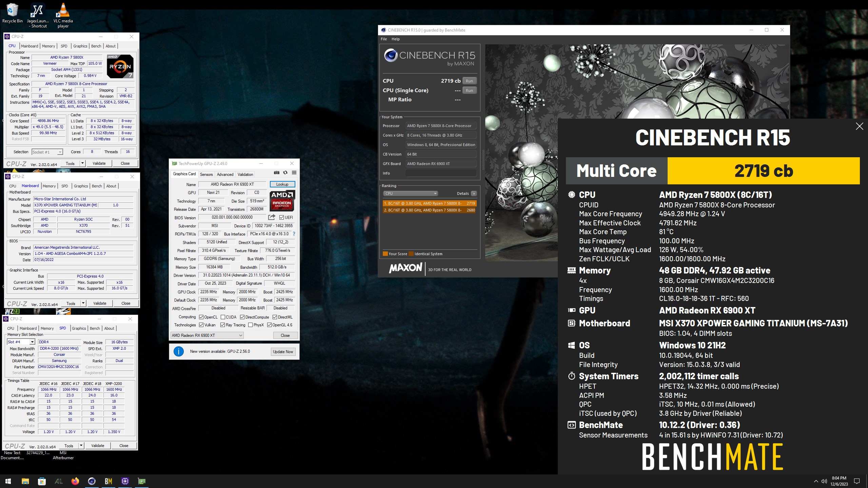Screen dimensions: 868x488
Task: Toggle the OpenGL 4.6 checkbox
Action: [x=269, y=325]
